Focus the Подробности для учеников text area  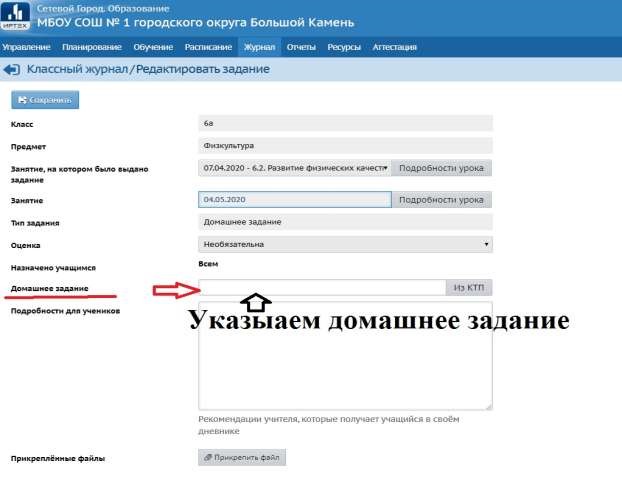point(345,355)
